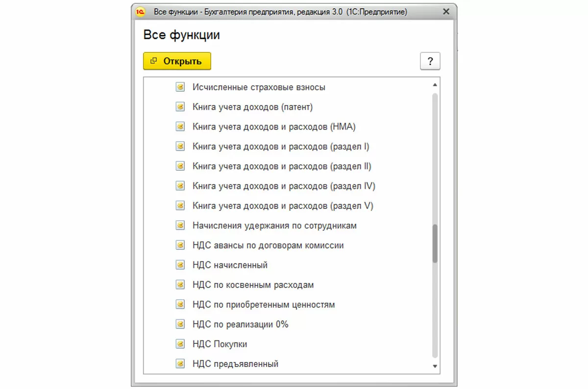Click the icon beside НДС Покупки
Image resolution: width=588 pixels, height=389 pixels.
tap(180, 344)
